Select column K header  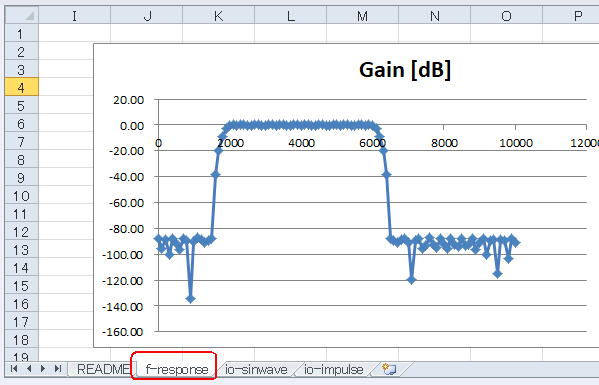pyautogui.click(x=219, y=16)
